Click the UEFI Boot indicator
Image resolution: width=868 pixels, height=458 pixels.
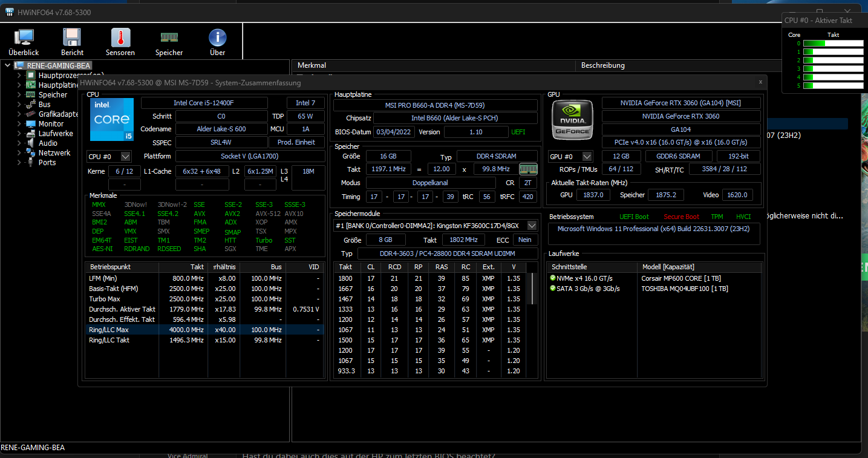pos(634,217)
